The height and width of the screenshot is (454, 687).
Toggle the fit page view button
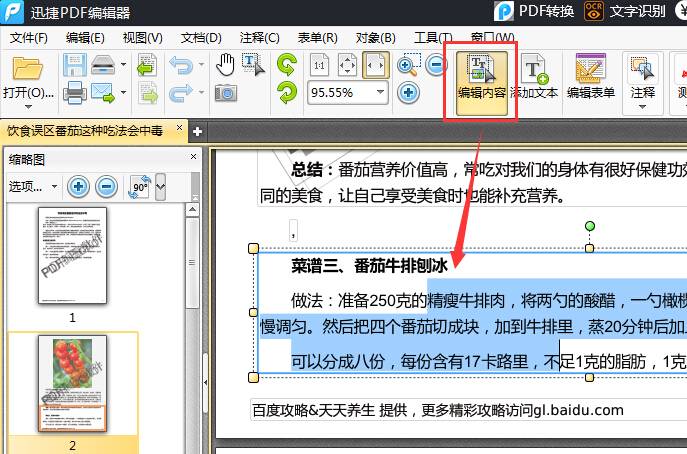pyautogui.click(x=348, y=66)
